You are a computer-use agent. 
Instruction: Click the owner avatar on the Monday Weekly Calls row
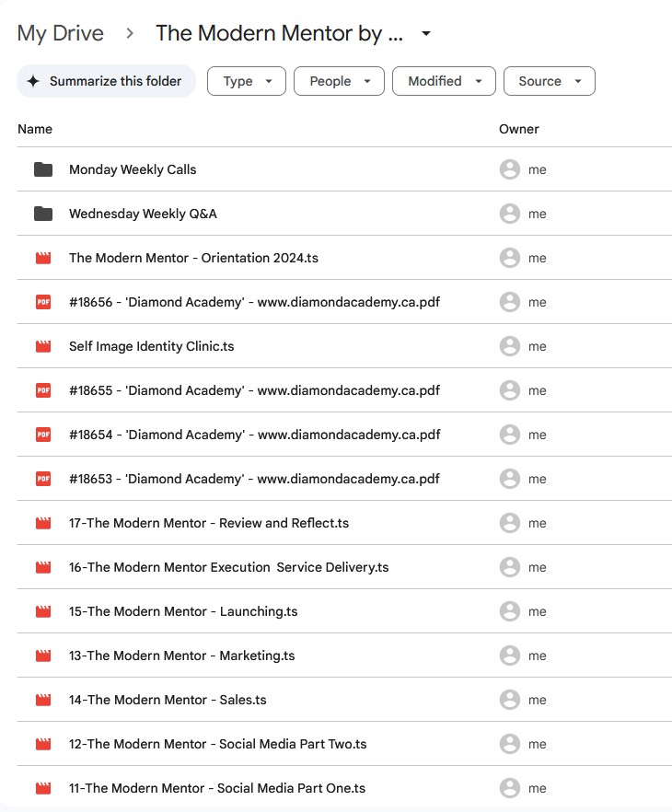pos(509,169)
